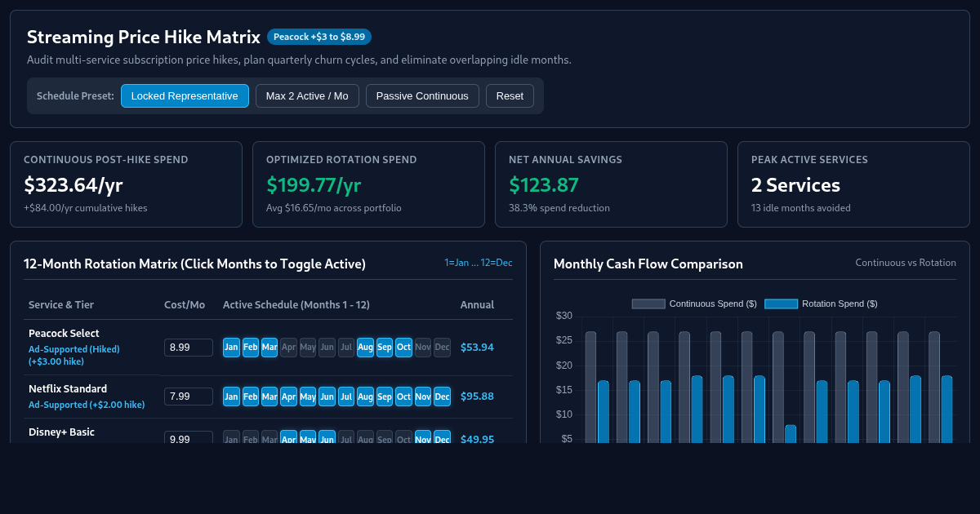Image resolution: width=980 pixels, height=514 pixels.
Task: Turn off Aug for Peacock Select
Action: (x=365, y=348)
